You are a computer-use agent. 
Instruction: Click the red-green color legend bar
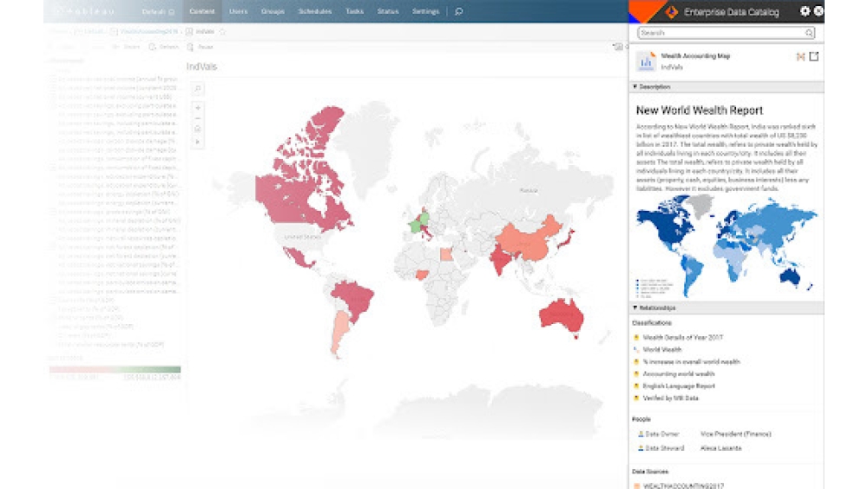click(115, 369)
